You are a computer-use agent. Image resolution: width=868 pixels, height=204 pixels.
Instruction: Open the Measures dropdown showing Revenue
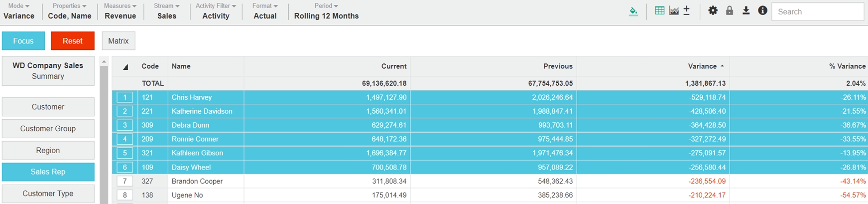(120, 11)
